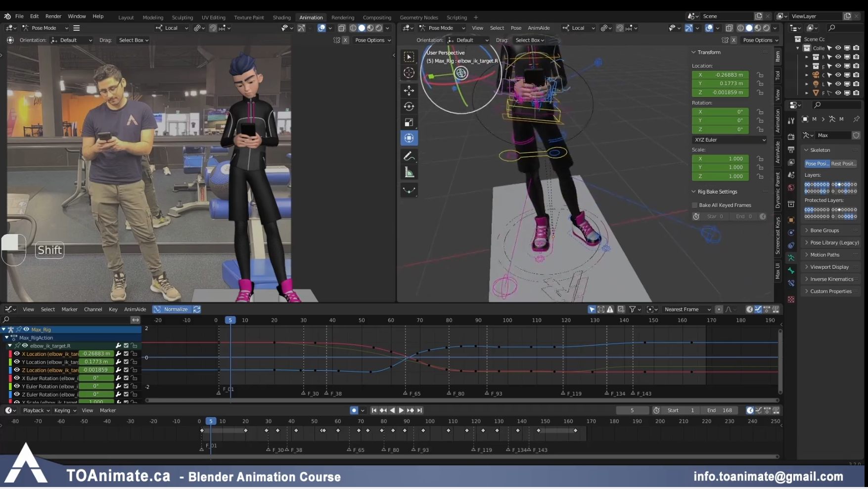The width and height of the screenshot is (868, 489).
Task: Click the auto-normalize refresh icon beside Normalize
Action: coord(197,309)
